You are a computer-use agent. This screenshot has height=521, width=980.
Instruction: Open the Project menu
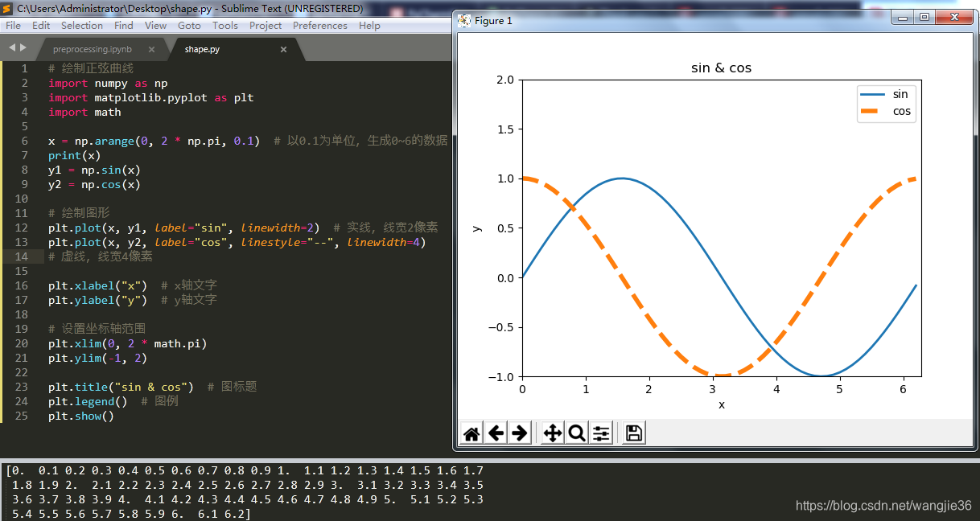[x=266, y=26]
